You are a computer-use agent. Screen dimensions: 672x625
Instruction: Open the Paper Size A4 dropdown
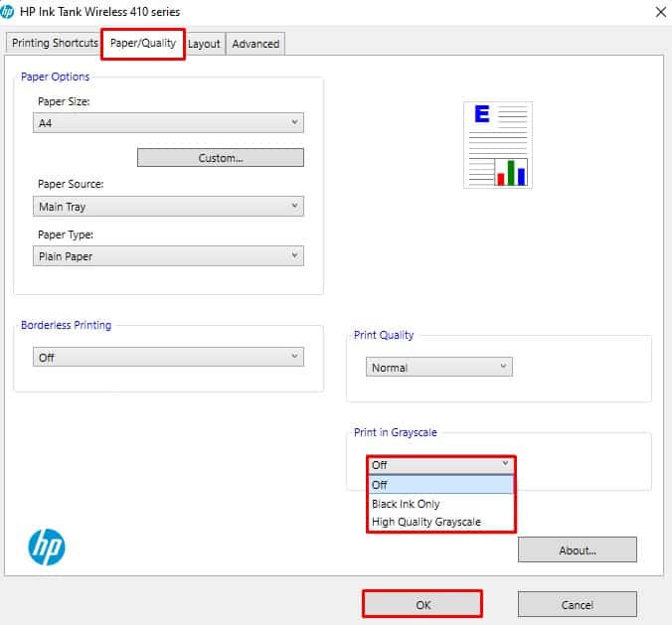tap(168, 123)
